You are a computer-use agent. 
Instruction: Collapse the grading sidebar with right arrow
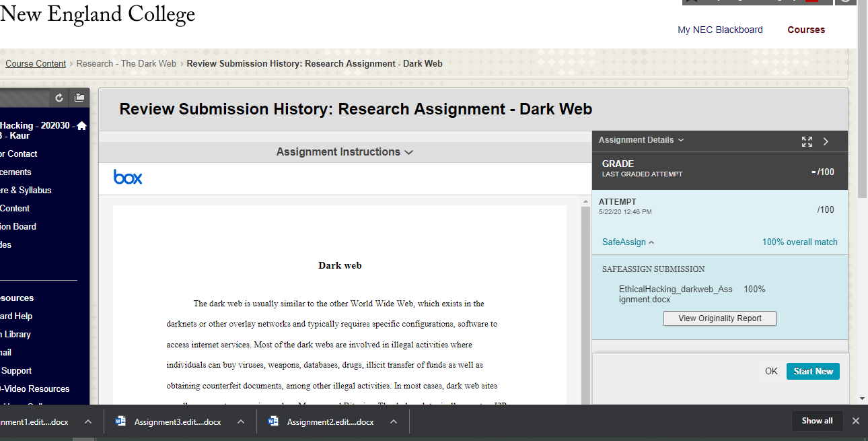point(826,141)
